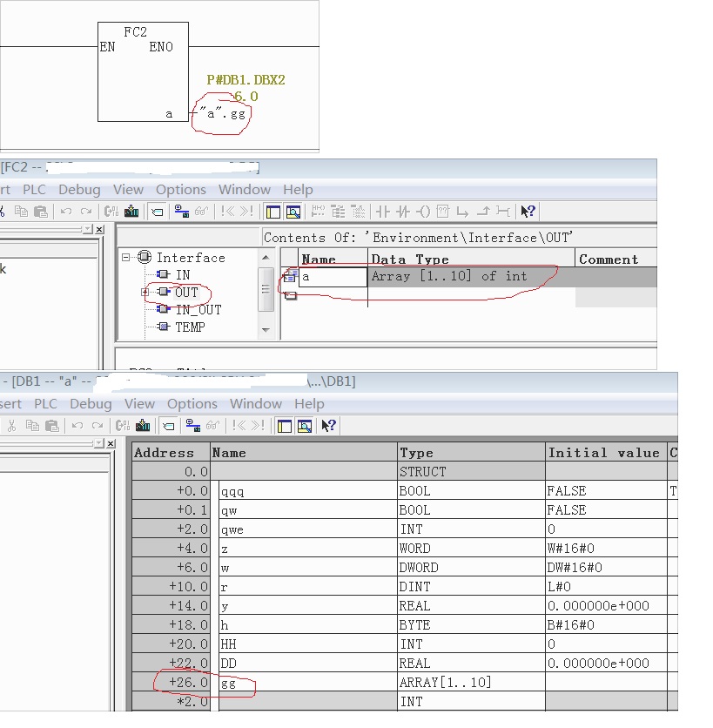
Task: Click Redo arrow in FC2 window toolbar
Action: [86, 212]
